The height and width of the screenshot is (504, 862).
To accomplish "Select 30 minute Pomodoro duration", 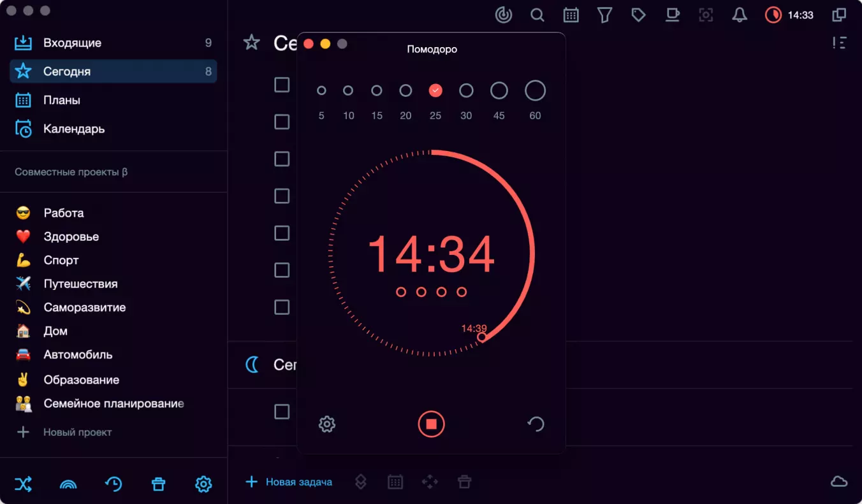I will (x=466, y=90).
